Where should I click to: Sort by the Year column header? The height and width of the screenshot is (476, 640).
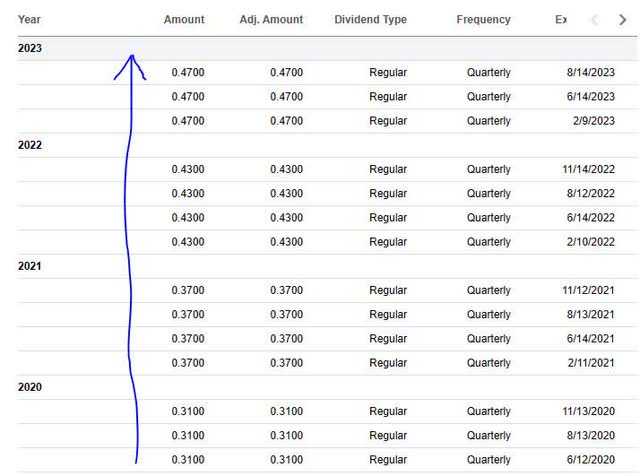pyautogui.click(x=29, y=20)
